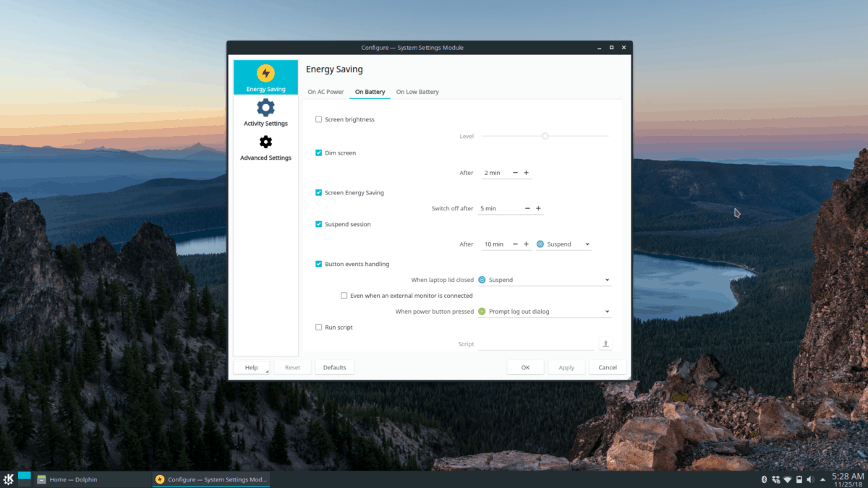Click the Defaults button
The height and width of the screenshot is (488, 868).
334,367
